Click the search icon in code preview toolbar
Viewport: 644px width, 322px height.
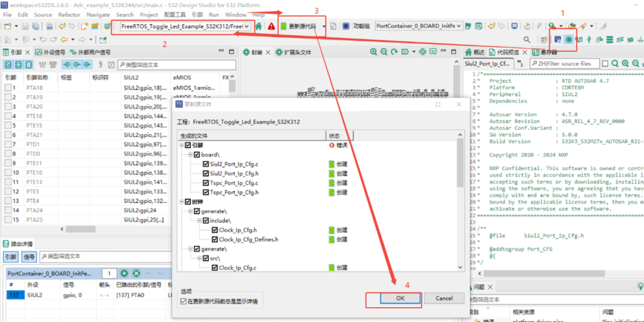point(615,64)
